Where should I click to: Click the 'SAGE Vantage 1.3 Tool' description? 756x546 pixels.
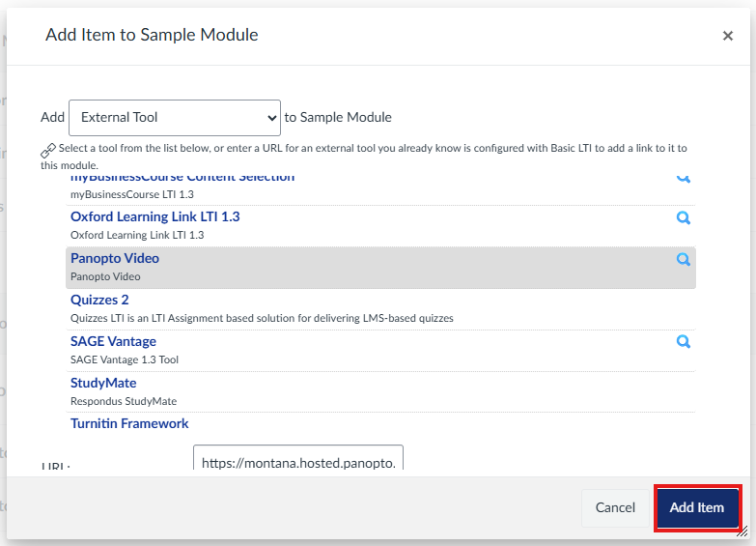point(125,359)
